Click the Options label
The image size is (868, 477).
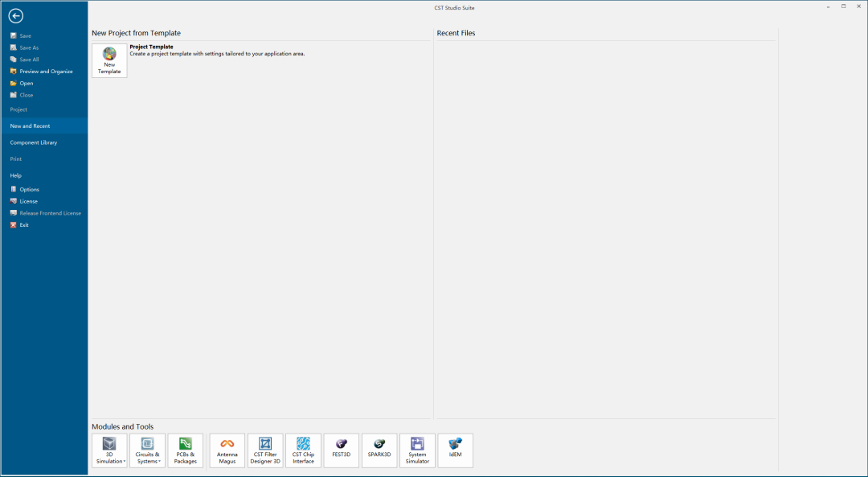coord(30,190)
